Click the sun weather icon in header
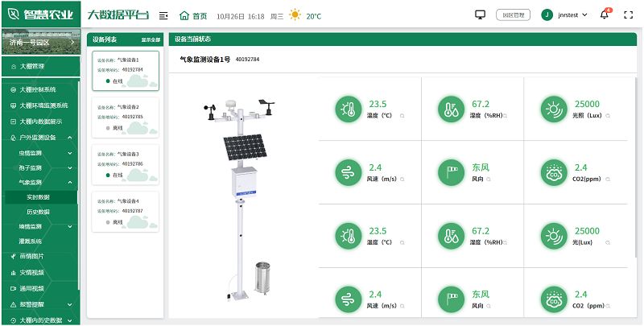This screenshot has width=644, height=326. click(295, 15)
